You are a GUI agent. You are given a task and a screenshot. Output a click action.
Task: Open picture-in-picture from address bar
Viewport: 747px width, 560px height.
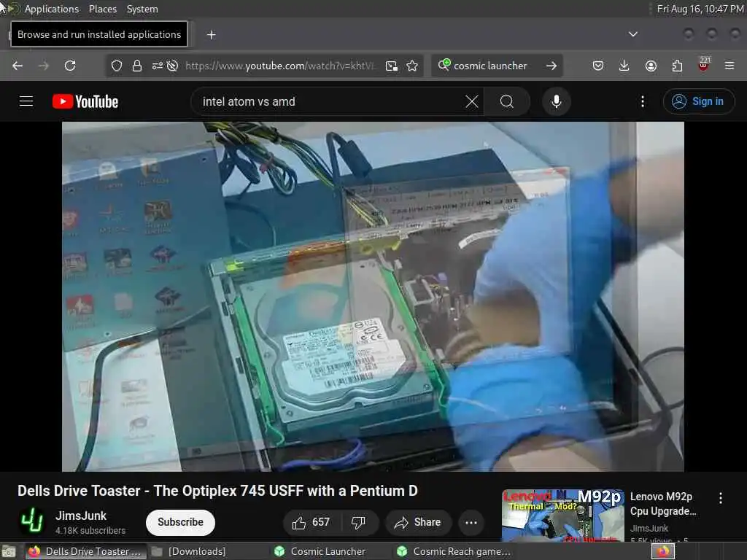[x=392, y=66]
